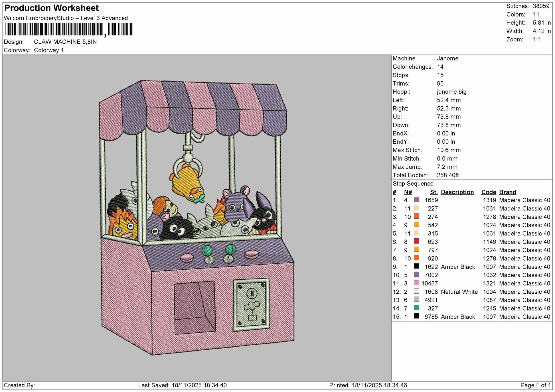Select the black swatch in stop 9
The width and height of the screenshot is (555, 392).
click(x=416, y=266)
